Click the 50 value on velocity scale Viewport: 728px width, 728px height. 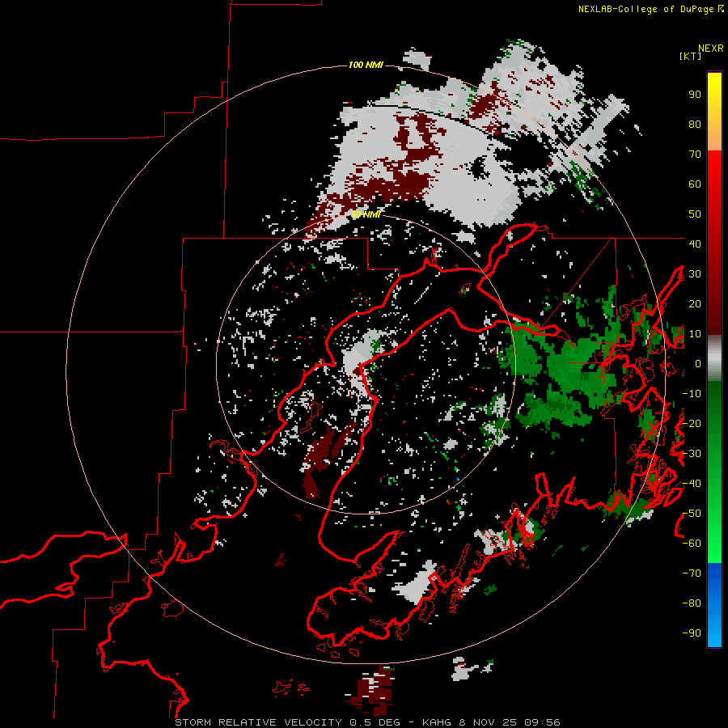coord(695,214)
